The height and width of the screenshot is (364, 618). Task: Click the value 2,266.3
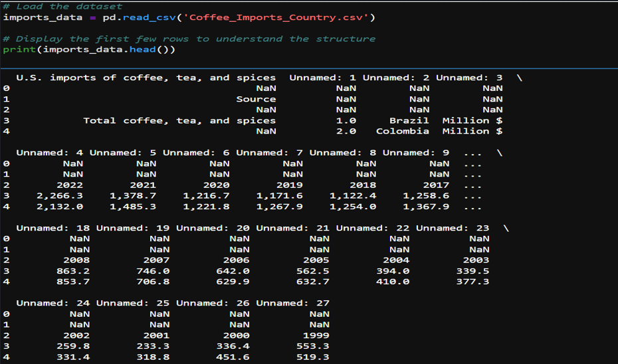(60, 196)
